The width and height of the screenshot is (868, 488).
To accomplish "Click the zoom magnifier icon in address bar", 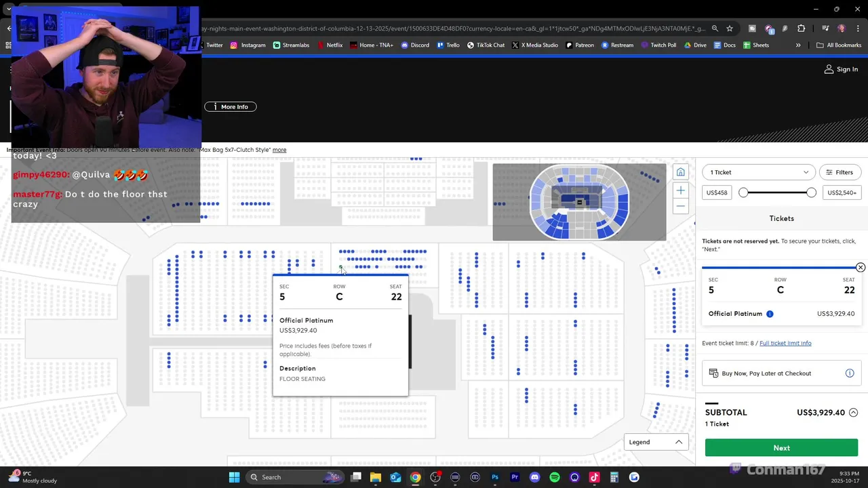I will coord(715,28).
